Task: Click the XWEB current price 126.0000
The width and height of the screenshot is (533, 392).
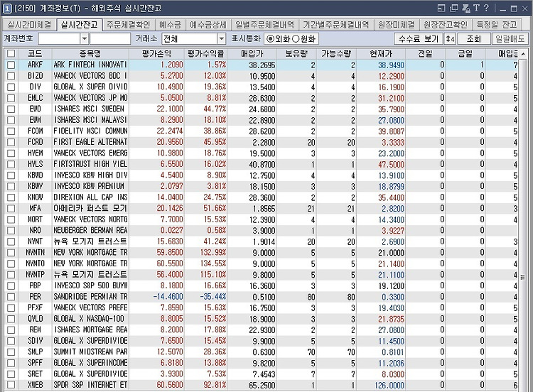Action: [389, 385]
